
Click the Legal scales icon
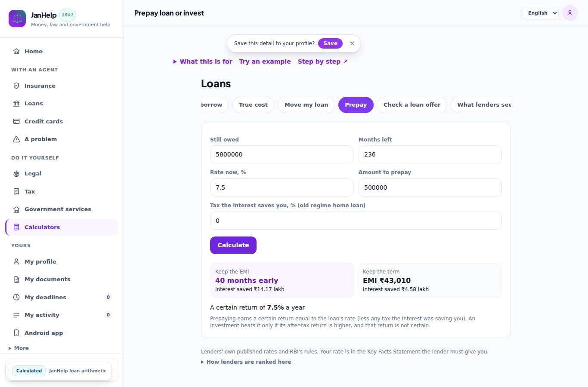coord(16,173)
